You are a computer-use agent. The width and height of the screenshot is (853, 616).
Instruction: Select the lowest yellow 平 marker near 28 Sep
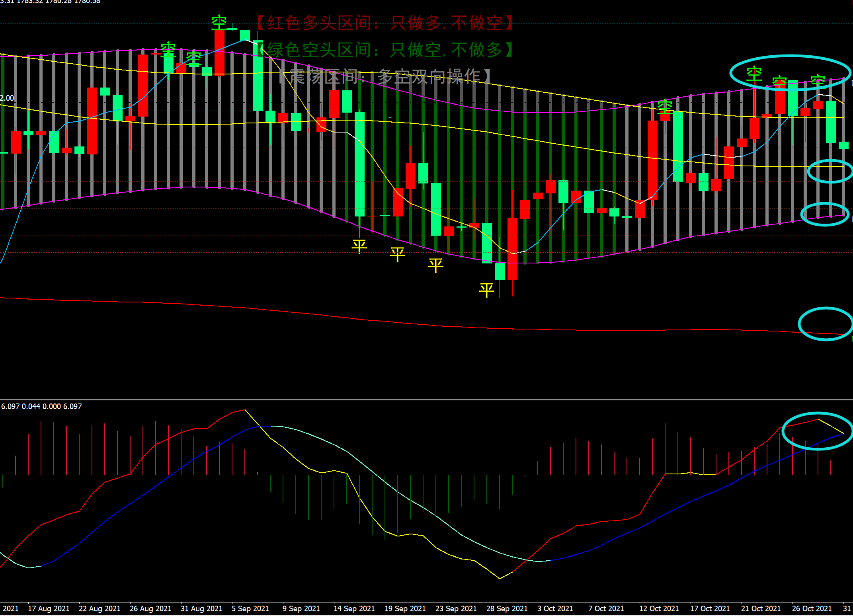(x=486, y=290)
